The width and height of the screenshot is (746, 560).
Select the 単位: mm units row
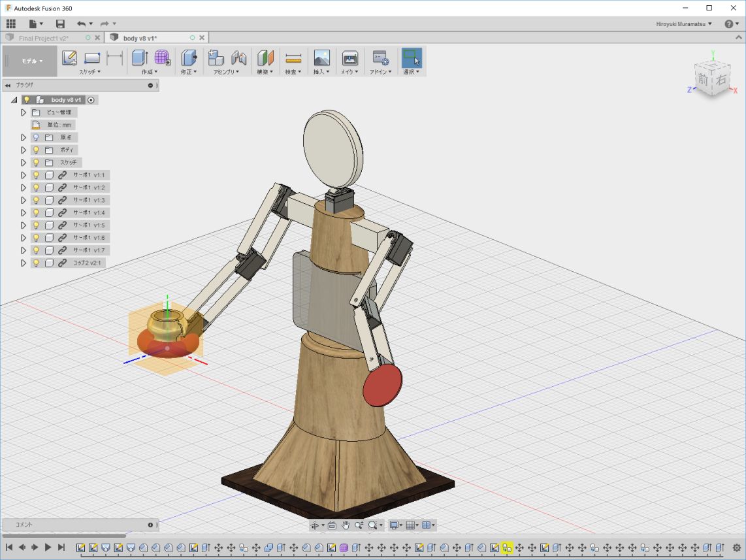[54, 125]
